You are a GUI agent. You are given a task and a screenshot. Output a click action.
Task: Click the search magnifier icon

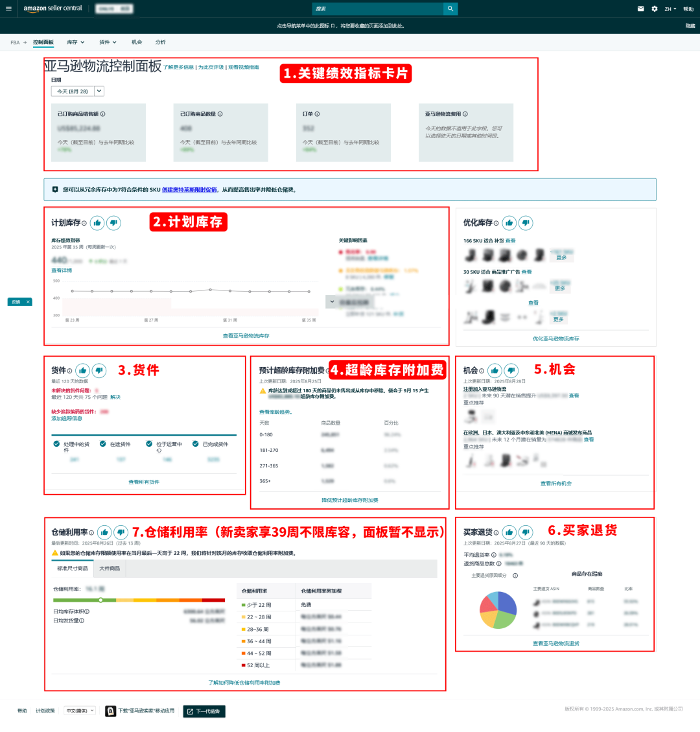click(450, 8)
